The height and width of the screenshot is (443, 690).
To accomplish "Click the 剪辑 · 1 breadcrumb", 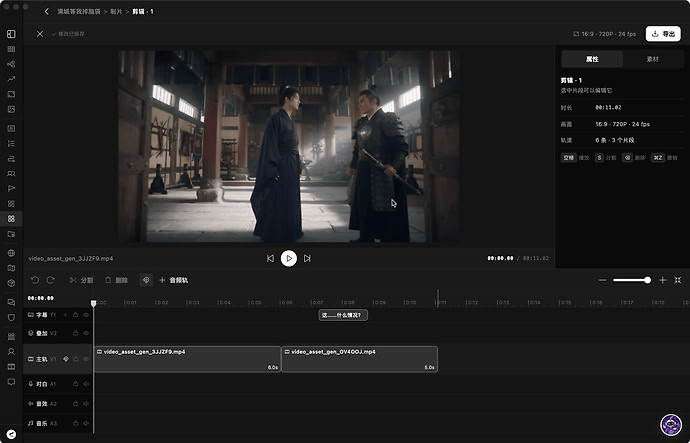I will (143, 11).
